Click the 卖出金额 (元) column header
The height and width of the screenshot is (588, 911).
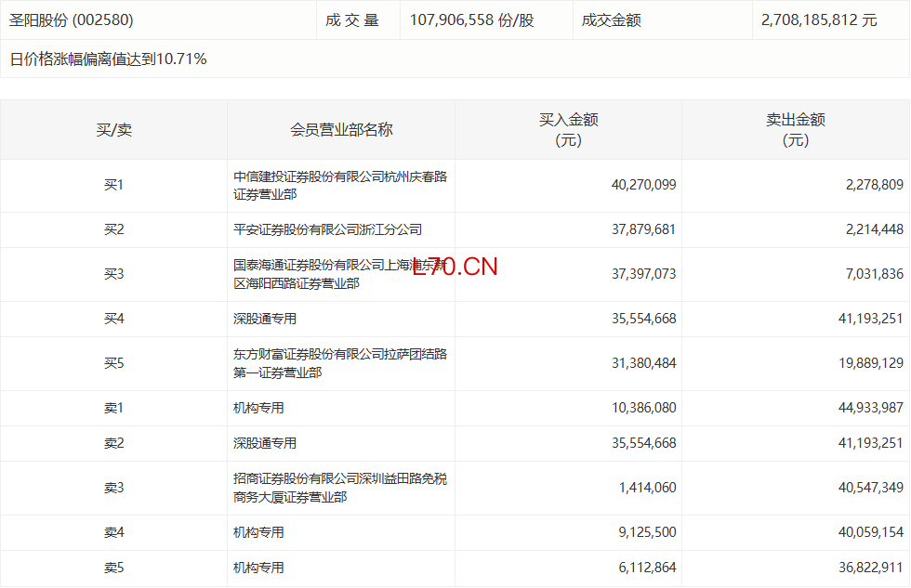(x=795, y=130)
